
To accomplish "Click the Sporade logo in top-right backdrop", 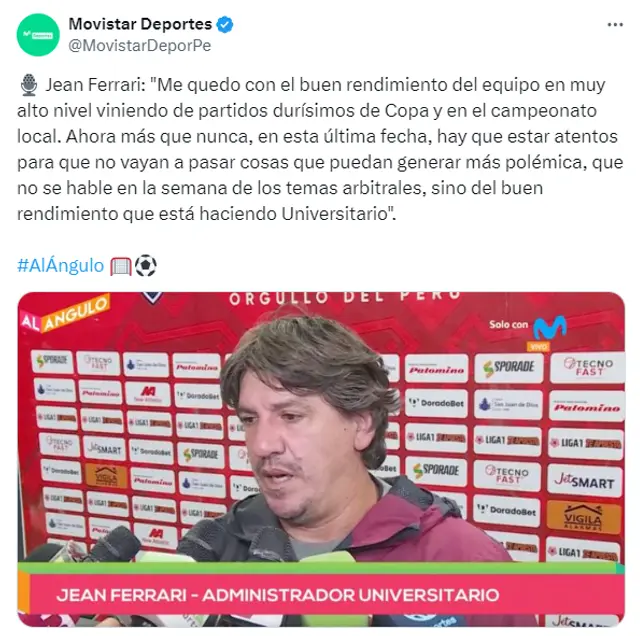I will [509, 368].
